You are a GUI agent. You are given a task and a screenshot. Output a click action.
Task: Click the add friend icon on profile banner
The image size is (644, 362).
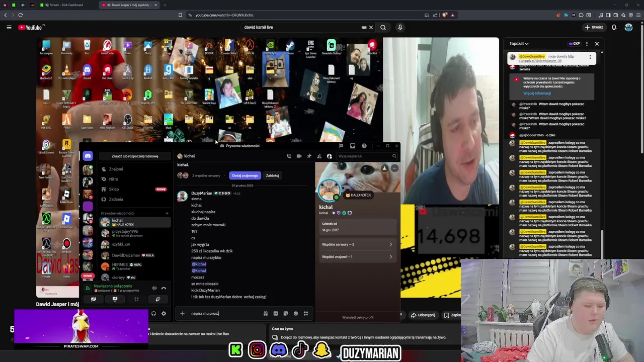(384, 168)
